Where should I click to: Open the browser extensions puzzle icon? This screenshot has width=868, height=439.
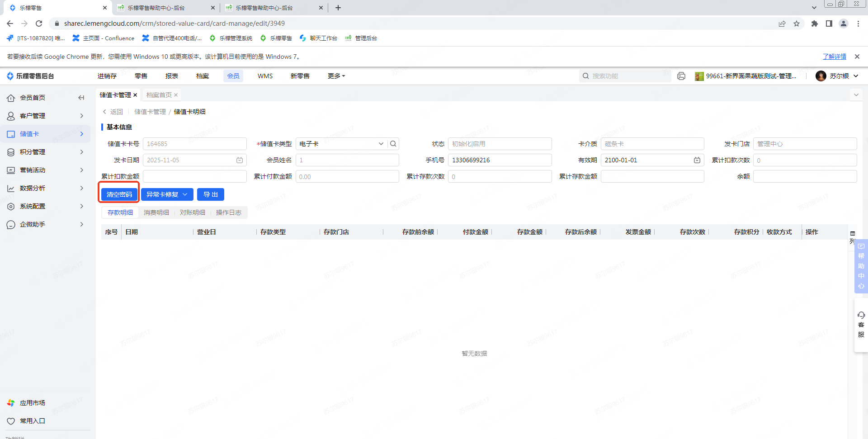point(815,24)
